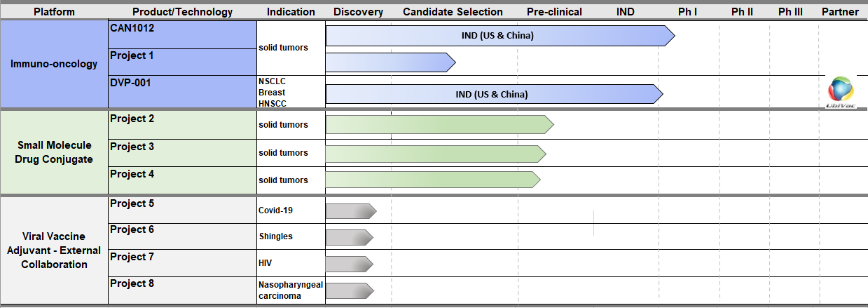Select the Nasopharyngeal carcinoma discovery arrow
Screen dimensions: 868x308
coord(350,290)
